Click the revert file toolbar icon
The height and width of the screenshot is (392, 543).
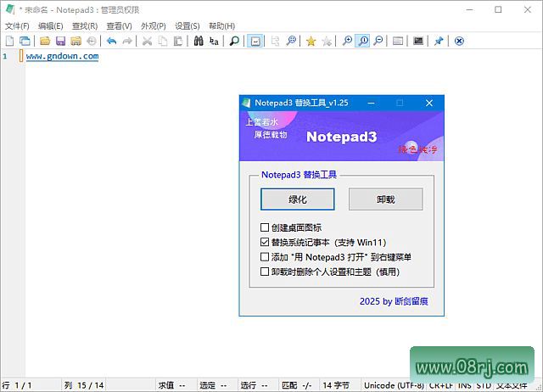pyautogui.click(x=92, y=42)
